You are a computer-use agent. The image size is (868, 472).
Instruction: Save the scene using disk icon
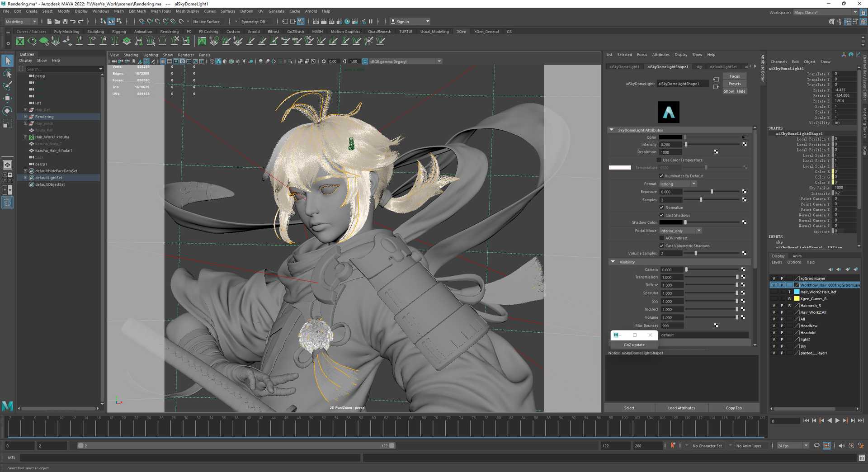[x=65, y=21]
